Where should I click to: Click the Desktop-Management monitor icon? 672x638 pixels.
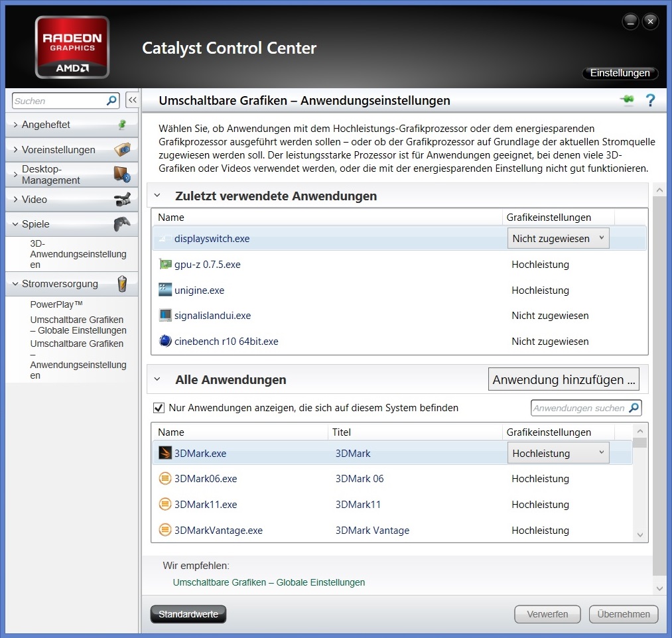pos(123,174)
